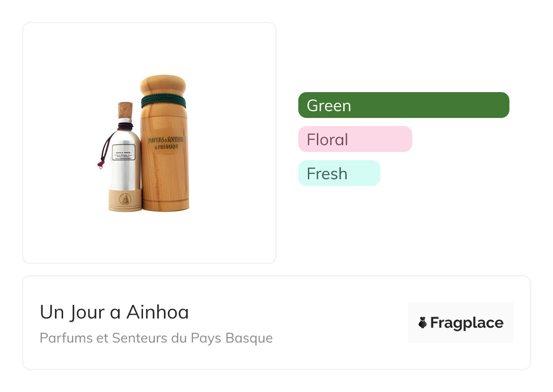Click the rounded lid of the wooden case
Image resolution: width=553 pixels, height=392 pixels.
(163, 85)
